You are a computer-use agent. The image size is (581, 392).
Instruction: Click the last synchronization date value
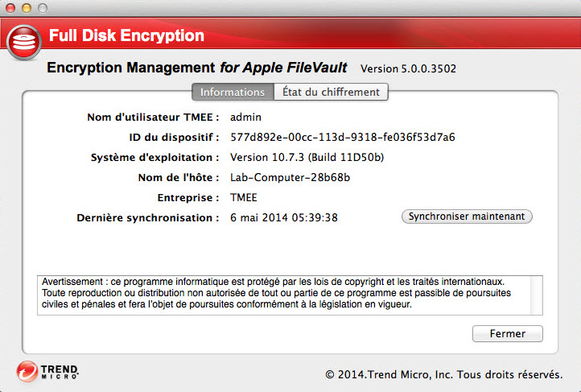coord(283,217)
